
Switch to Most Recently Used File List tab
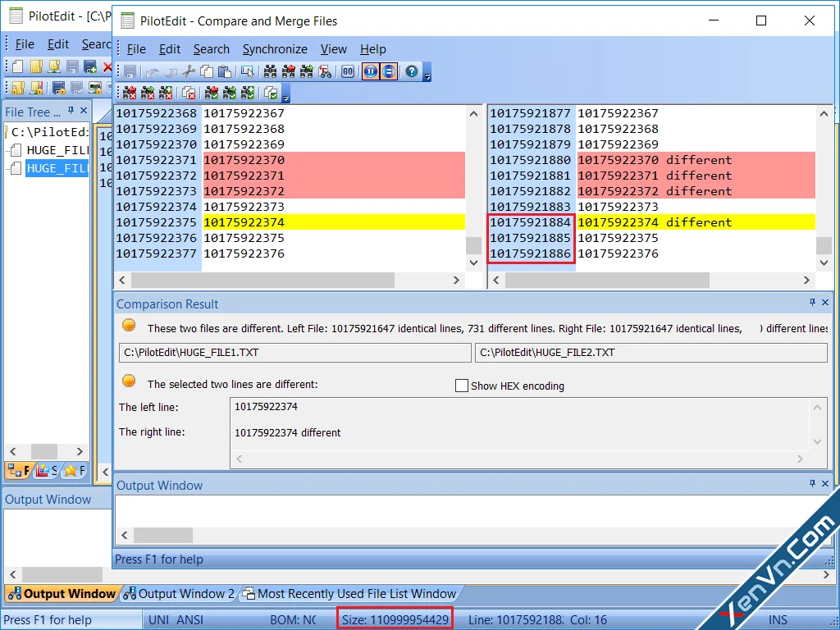point(349,594)
